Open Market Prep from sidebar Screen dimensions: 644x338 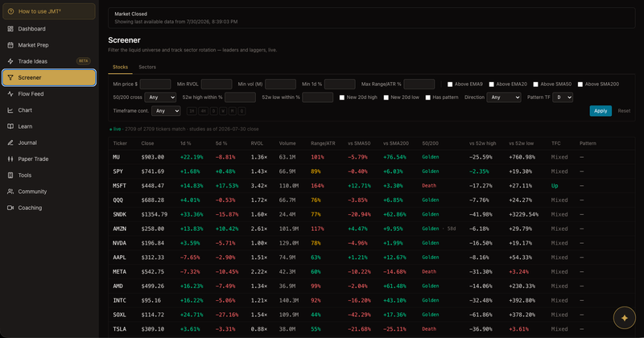pos(49,45)
